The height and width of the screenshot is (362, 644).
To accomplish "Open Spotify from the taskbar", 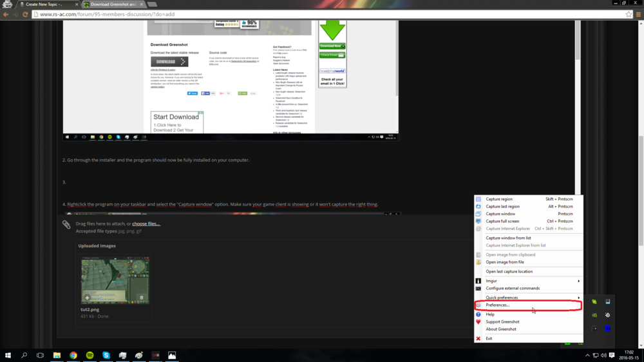I will coord(90,356).
